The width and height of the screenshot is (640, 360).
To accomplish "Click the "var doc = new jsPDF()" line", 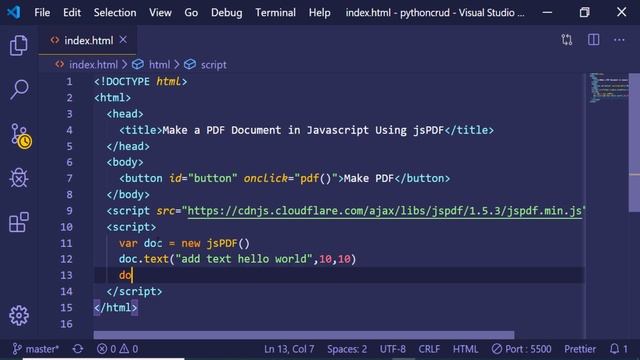I will 184,243.
